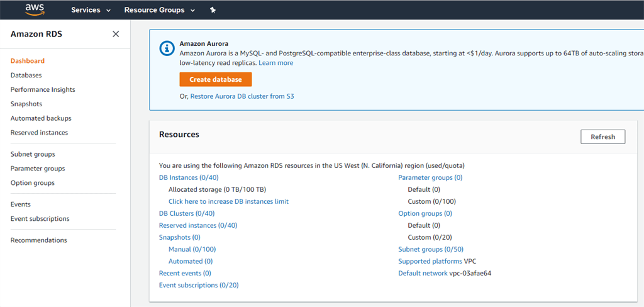Expand the Resource Groups dropdown
This screenshot has width=644, height=307.
coord(160,10)
